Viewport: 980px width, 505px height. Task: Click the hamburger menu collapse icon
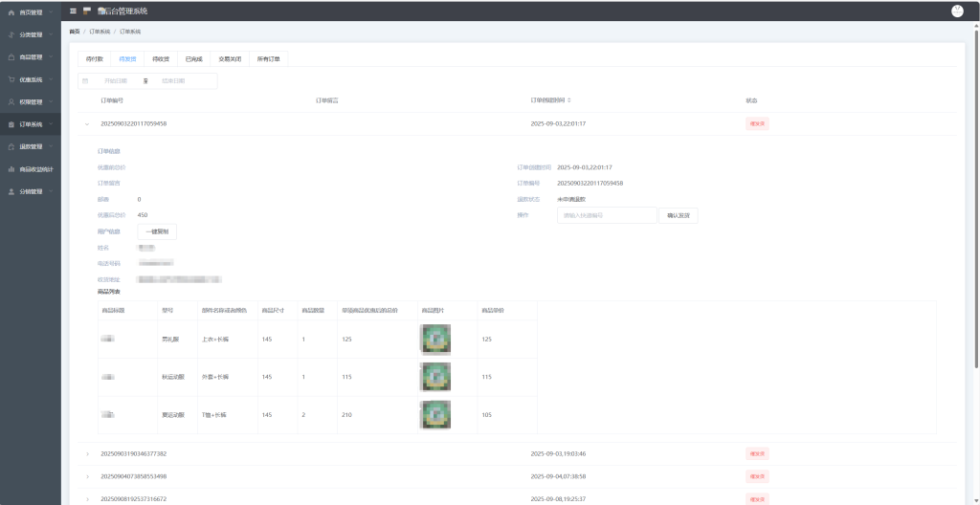73,11
